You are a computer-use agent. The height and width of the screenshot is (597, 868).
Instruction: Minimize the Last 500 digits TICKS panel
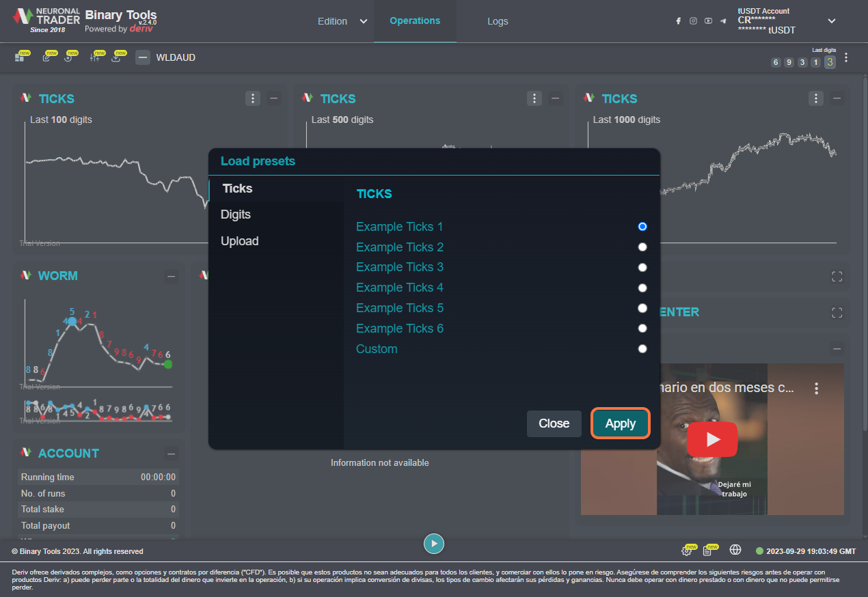click(556, 98)
